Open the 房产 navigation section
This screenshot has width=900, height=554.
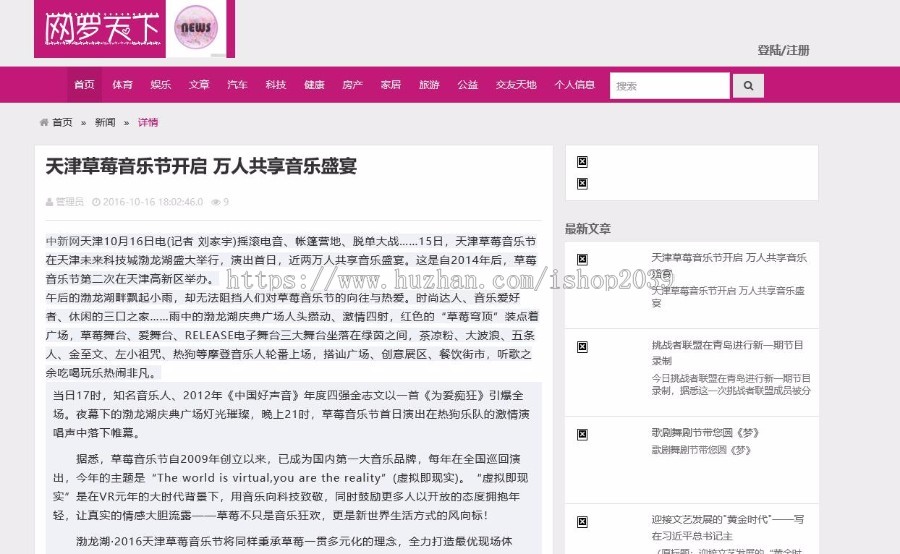click(x=352, y=84)
